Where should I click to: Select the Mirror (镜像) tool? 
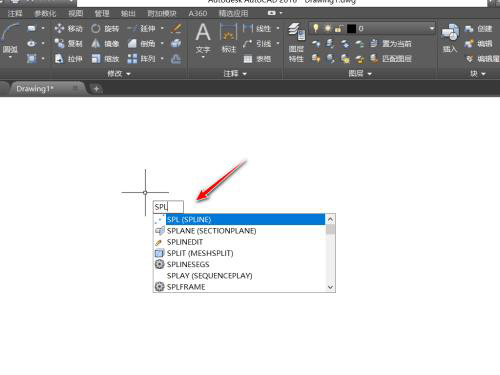click(105, 43)
